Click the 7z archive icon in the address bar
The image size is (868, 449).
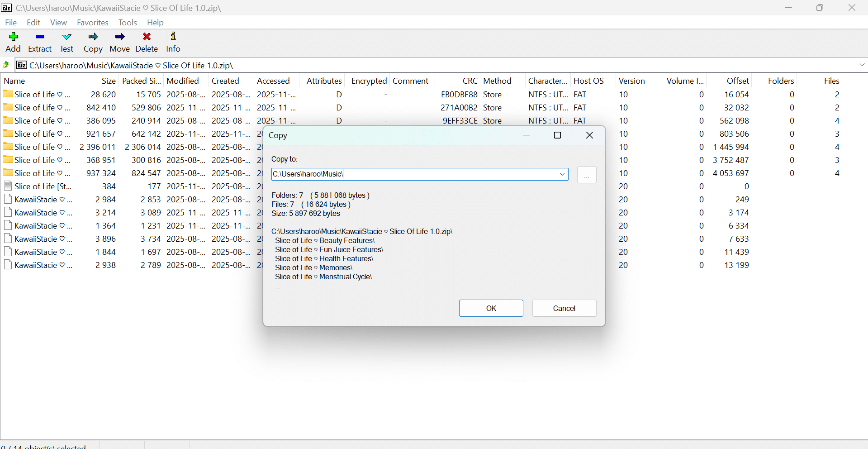(x=21, y=65)
